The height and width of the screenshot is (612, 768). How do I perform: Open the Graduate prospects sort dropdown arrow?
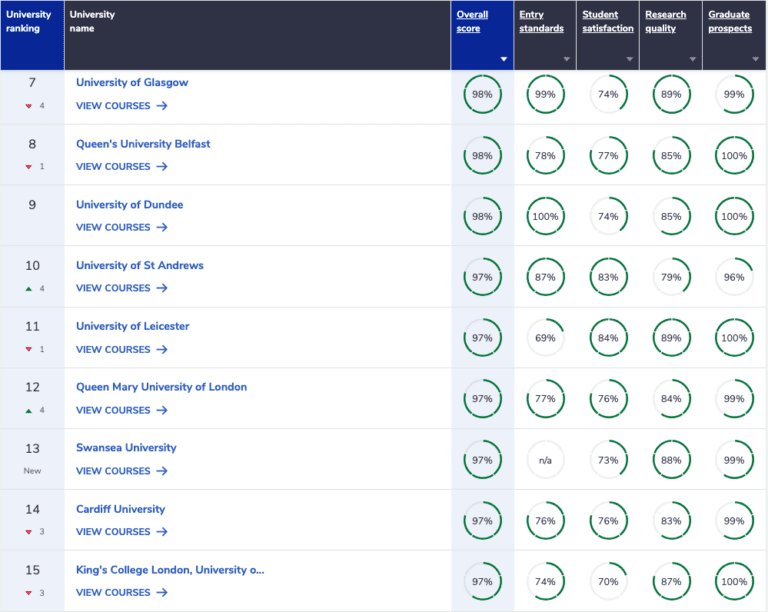(x=755, y=59)
